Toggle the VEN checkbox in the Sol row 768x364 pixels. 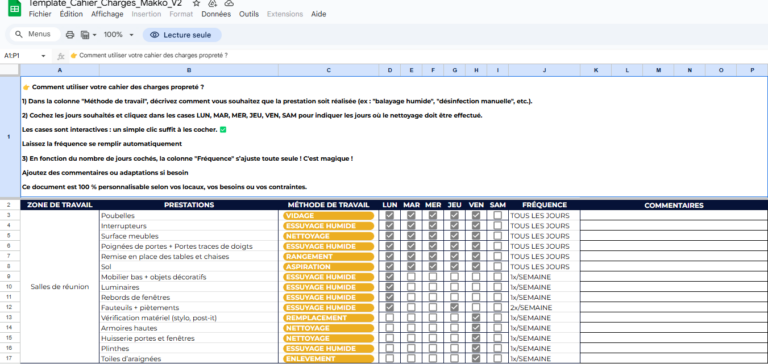point(476,267)
